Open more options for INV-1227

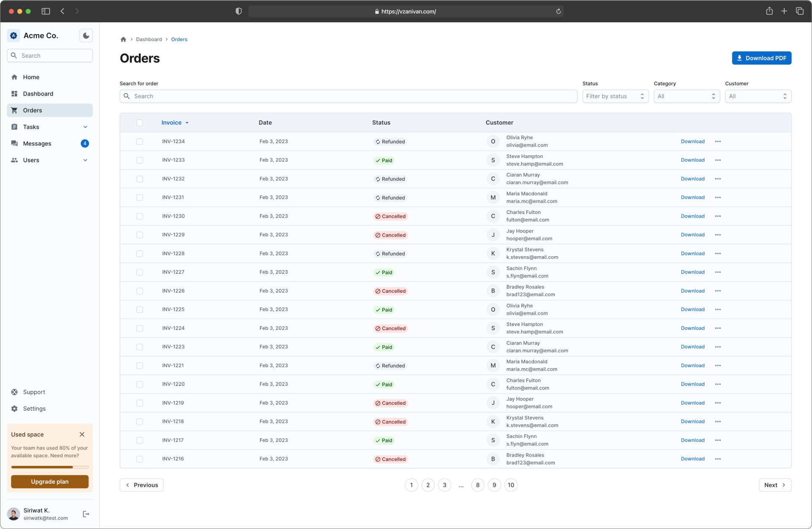coord(718,272)
